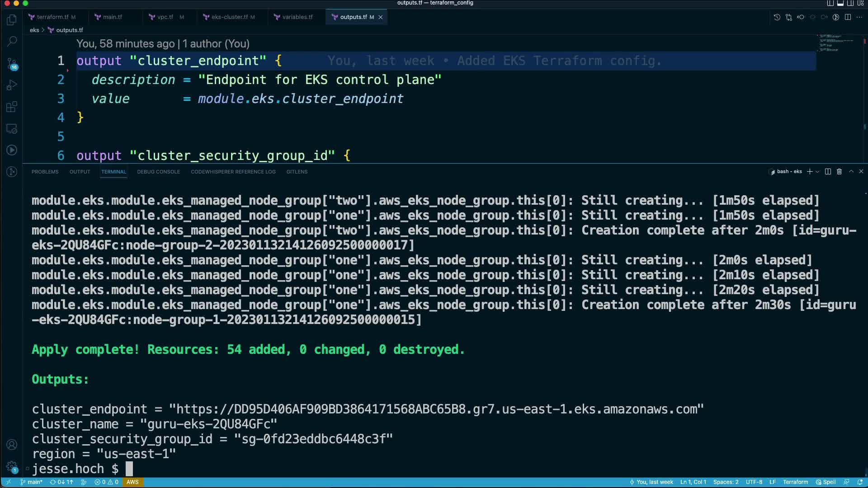Split the editor to the right
This screenshot has width=868, height=488.
(x=848, y=17)
